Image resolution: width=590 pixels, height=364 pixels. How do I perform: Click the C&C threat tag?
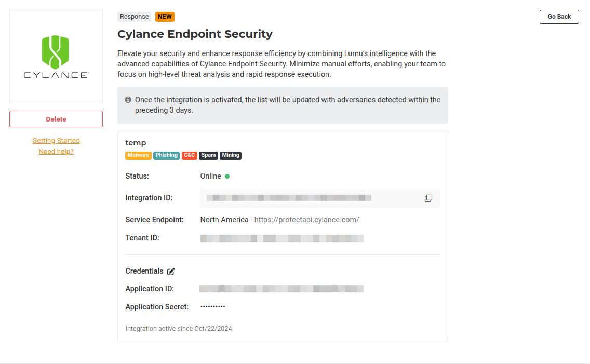(190, 155)
